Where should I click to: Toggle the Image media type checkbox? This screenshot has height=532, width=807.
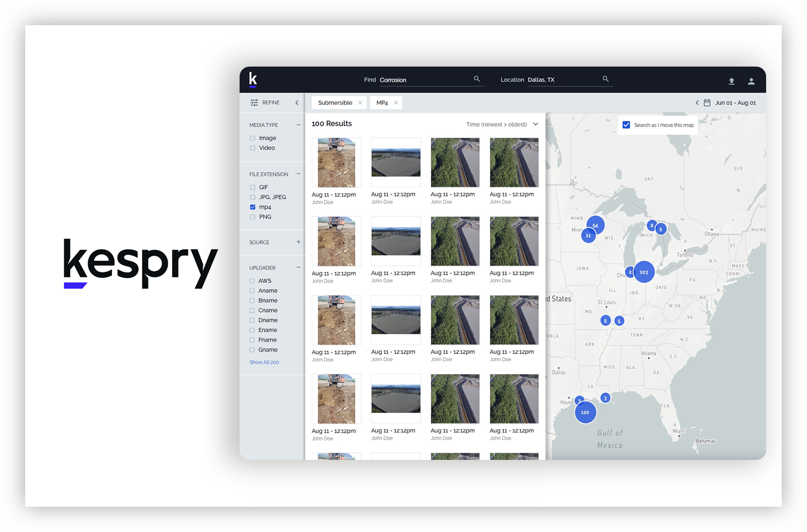point(253,138)
